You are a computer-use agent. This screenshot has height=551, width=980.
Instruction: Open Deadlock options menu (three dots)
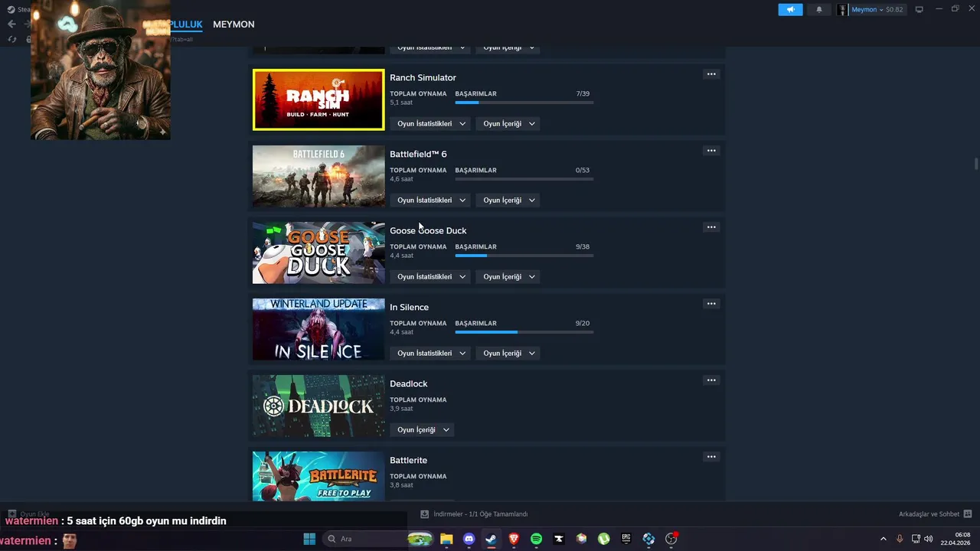[x=711, y=380]
